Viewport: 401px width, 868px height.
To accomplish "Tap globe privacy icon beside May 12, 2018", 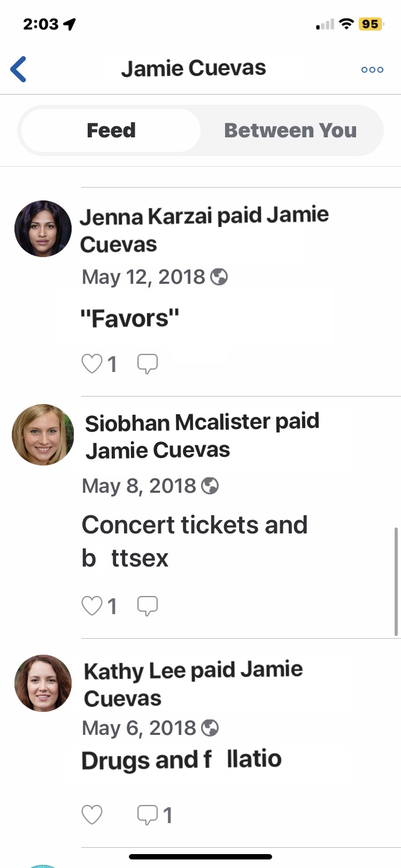I will 219,276.
